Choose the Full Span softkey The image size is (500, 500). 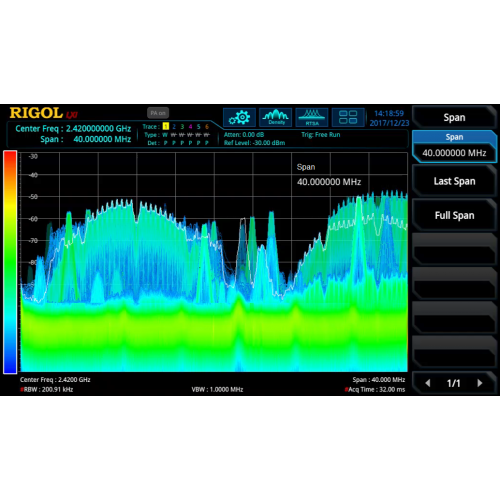pyautogui.click(x=454, y=215)
